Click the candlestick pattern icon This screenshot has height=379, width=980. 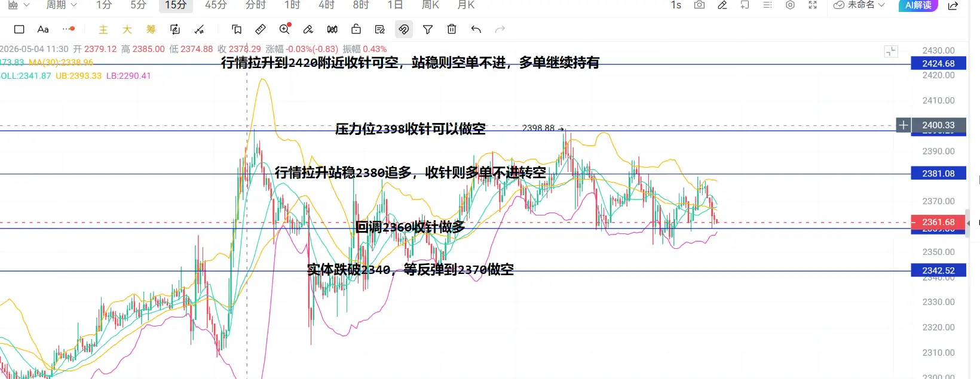click(332, 29)
